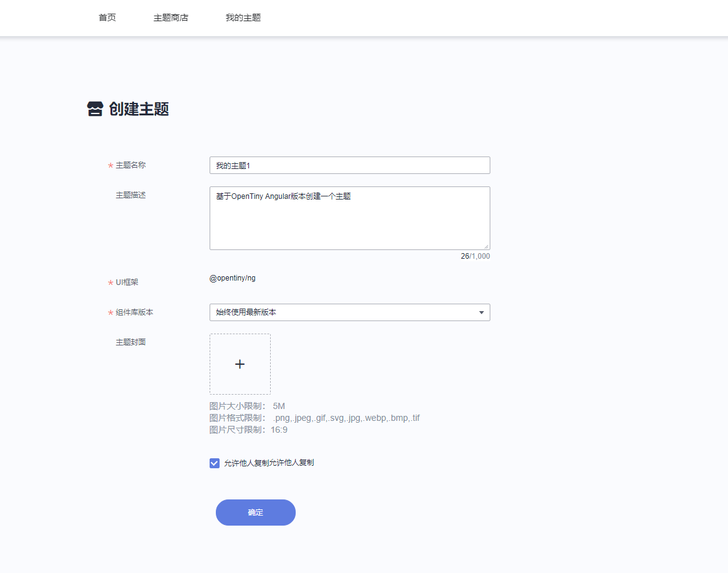Click the dropdown arrow for 组件库版本
Image resolution: width=728 pixels, height=573 pixels.
481,312
